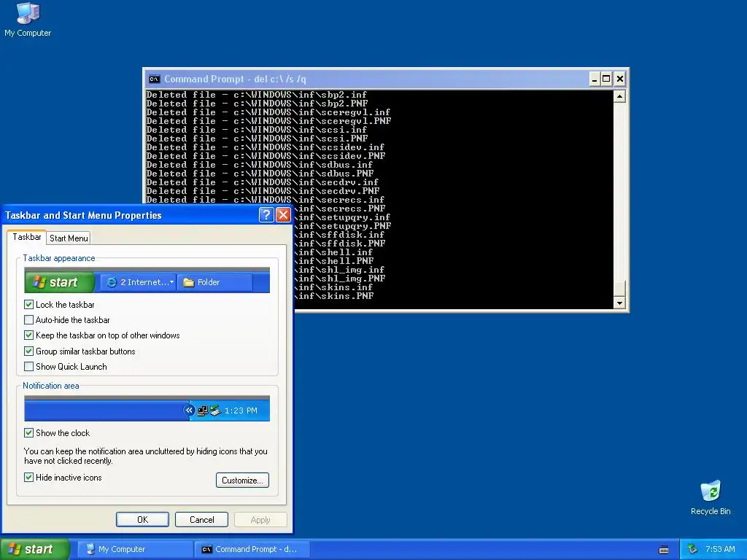Screen dimensions: 747x560
Task: Toggle Lock the taskbar checkbox
Action: coord(28,304)
